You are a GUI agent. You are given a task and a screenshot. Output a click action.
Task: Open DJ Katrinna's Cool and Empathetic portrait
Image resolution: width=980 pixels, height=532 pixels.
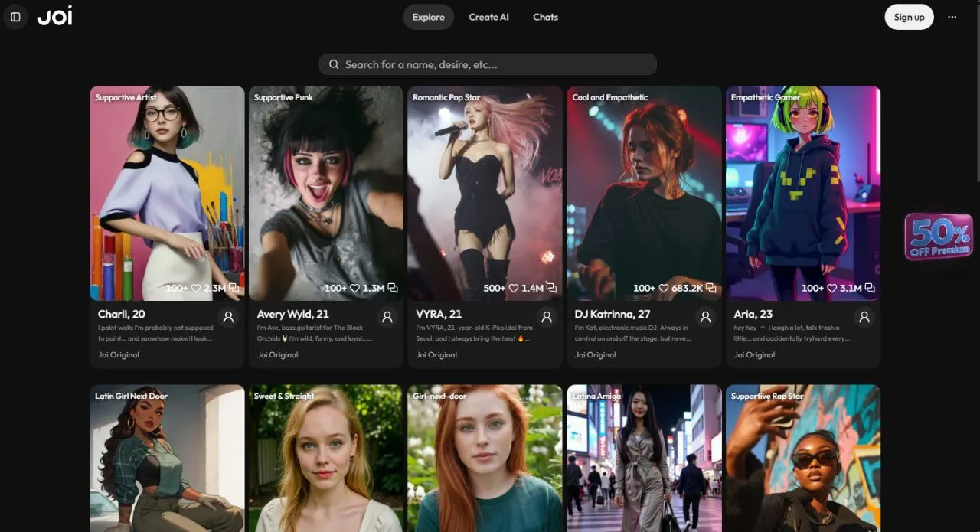(645, 193)
